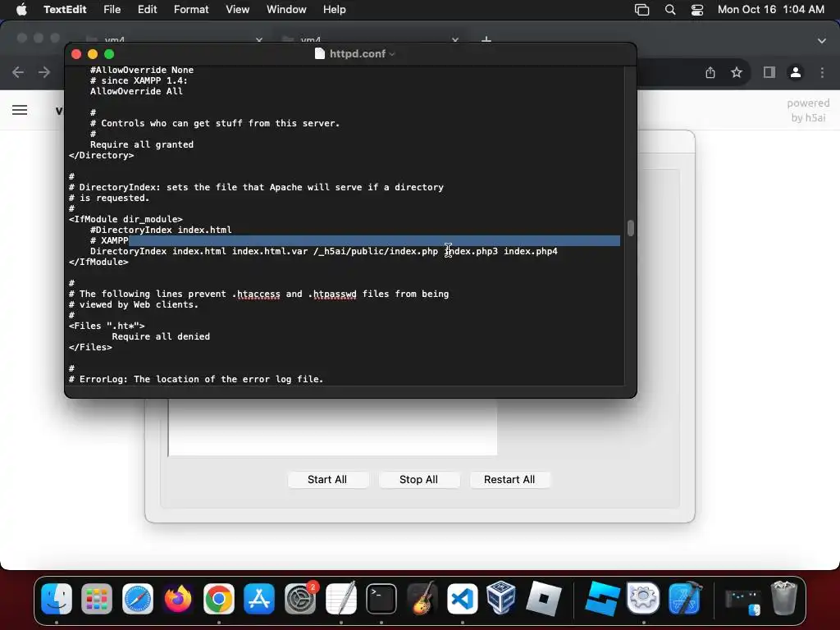Open Safari from the Dock
The image size is (840, 630).
(138, 598)
